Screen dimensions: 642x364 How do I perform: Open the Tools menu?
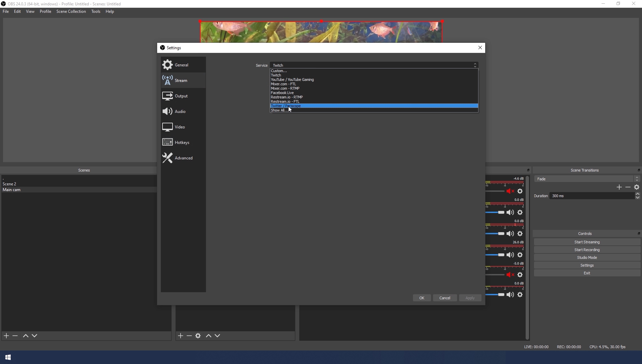point(96,11)
